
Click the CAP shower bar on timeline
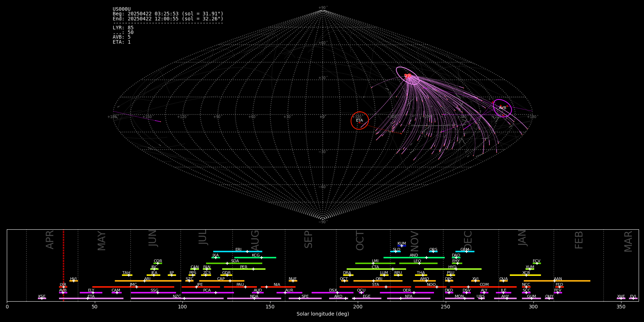pos(222,281)
